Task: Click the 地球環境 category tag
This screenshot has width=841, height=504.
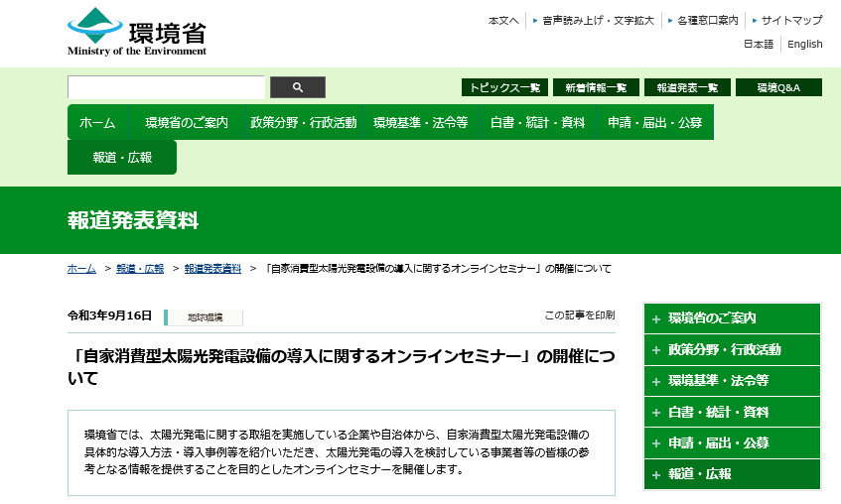Action: 205,317
